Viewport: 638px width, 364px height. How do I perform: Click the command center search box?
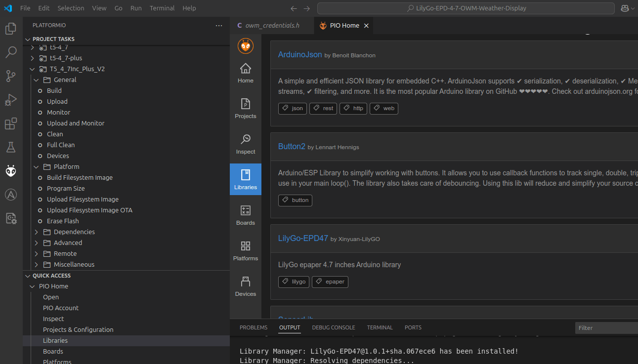(466, 8)
